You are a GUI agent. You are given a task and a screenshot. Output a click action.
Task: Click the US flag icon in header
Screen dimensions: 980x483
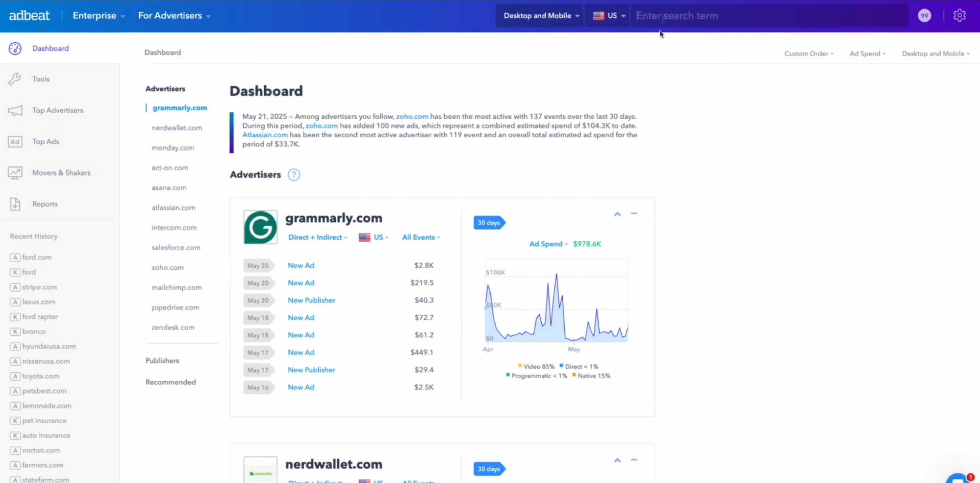(x=598, y=16)
